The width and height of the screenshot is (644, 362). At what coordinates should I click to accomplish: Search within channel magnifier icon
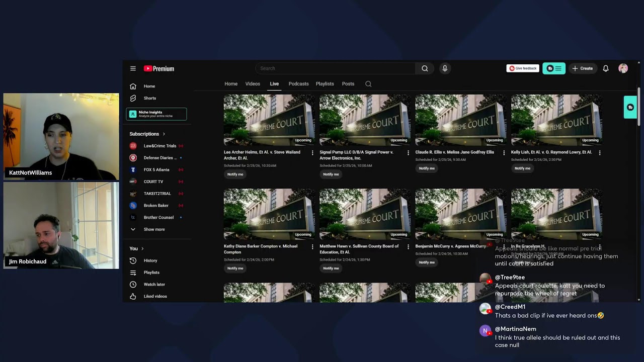[368, 84]
